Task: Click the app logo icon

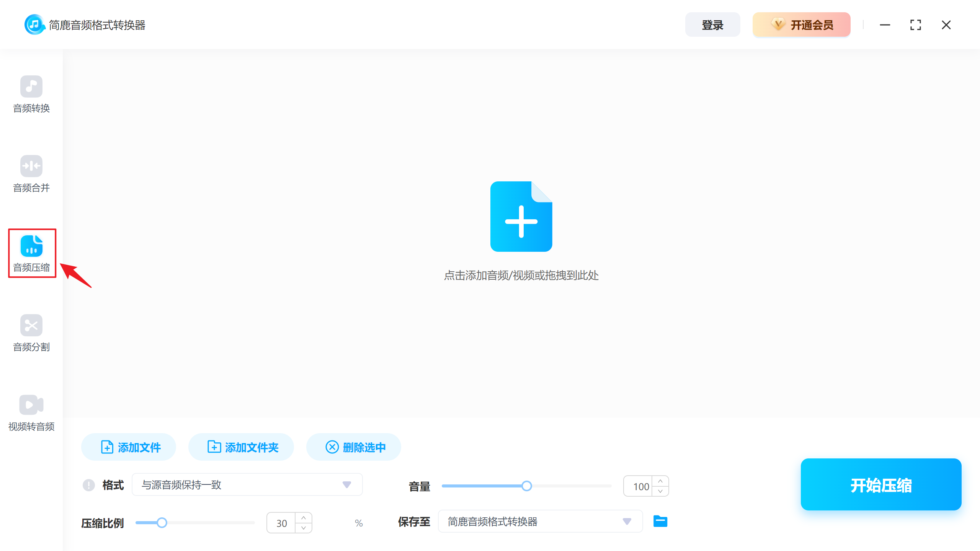Action: [34, 24]
